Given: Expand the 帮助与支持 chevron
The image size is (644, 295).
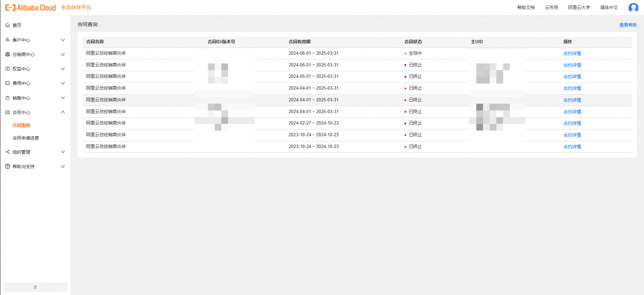Looking at the screenshot, I should (63, 166).
